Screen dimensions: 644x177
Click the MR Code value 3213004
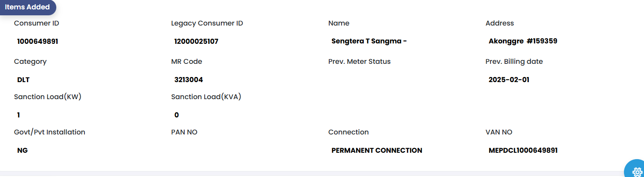coord(189,80)
